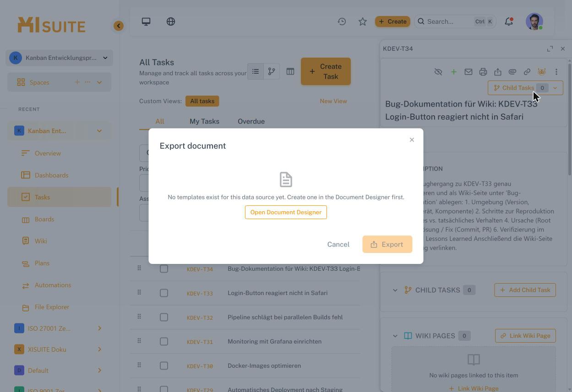
Task: Open Plans in the sidebar
Action: coord(42,263)
